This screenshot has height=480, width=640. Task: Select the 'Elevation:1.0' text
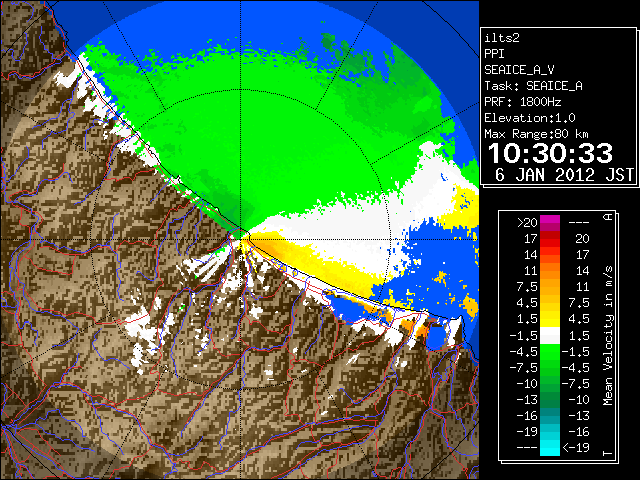pyautogui.click(x=530, y=118)
